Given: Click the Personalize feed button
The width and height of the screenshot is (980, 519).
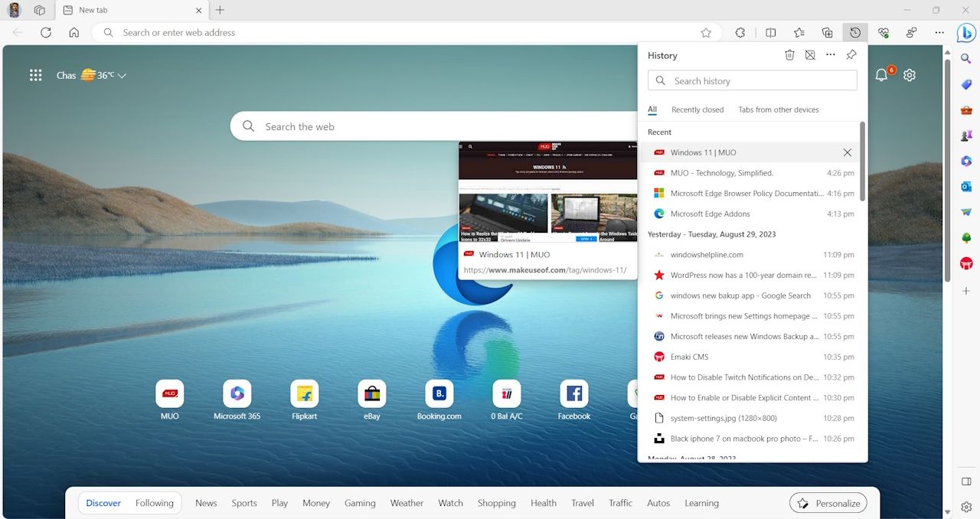Looking at the screenshot, I should click(828, 503).
